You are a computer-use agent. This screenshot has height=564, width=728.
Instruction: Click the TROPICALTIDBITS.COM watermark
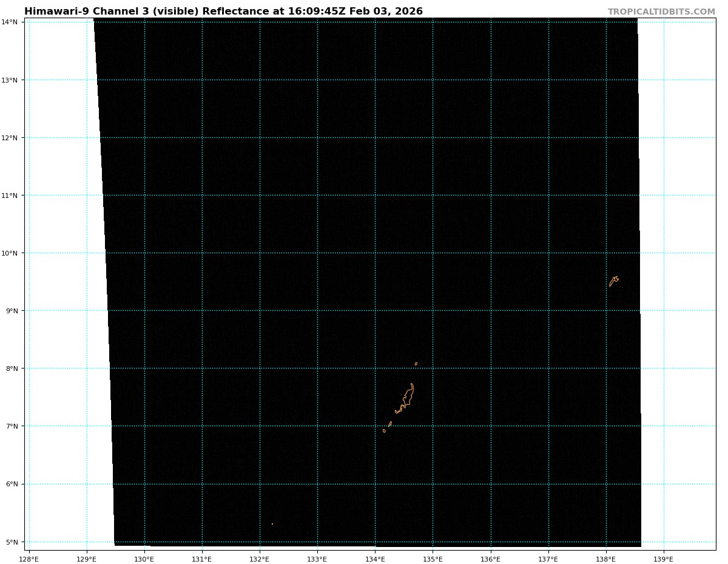point(661,12)
